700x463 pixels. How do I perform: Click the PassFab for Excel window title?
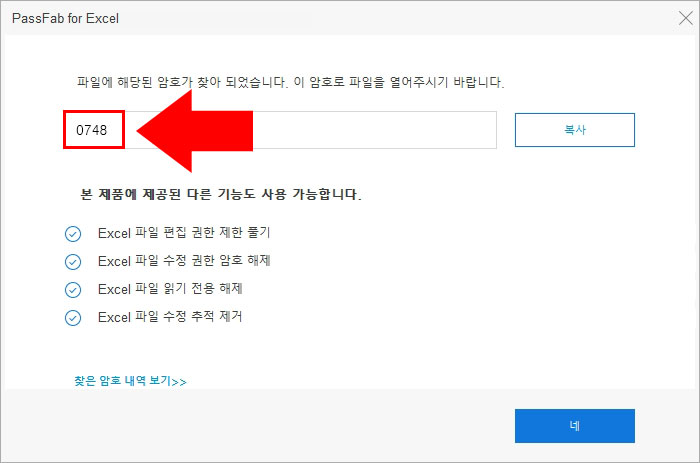pyautogui.click(x=66, y=18)
